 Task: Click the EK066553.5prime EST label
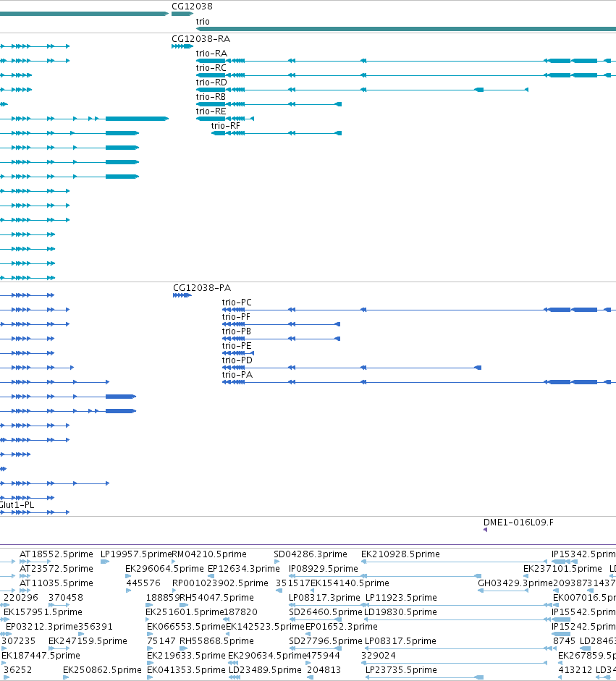tap(186, 626)
